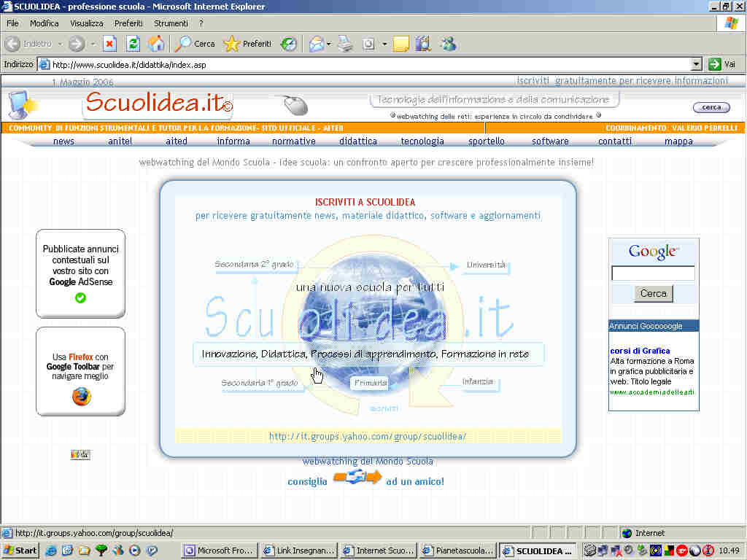Open the Preferiti menu in menu bar

tap(128, 23)
